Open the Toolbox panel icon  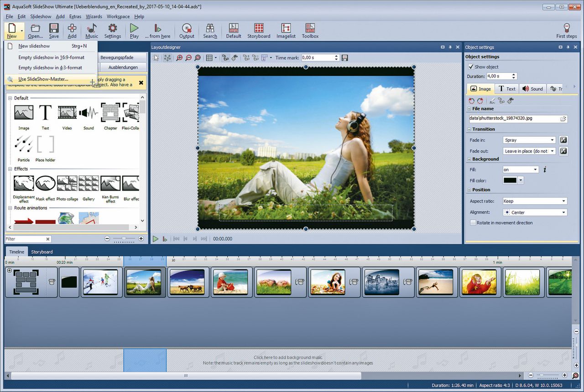point(310,31)
